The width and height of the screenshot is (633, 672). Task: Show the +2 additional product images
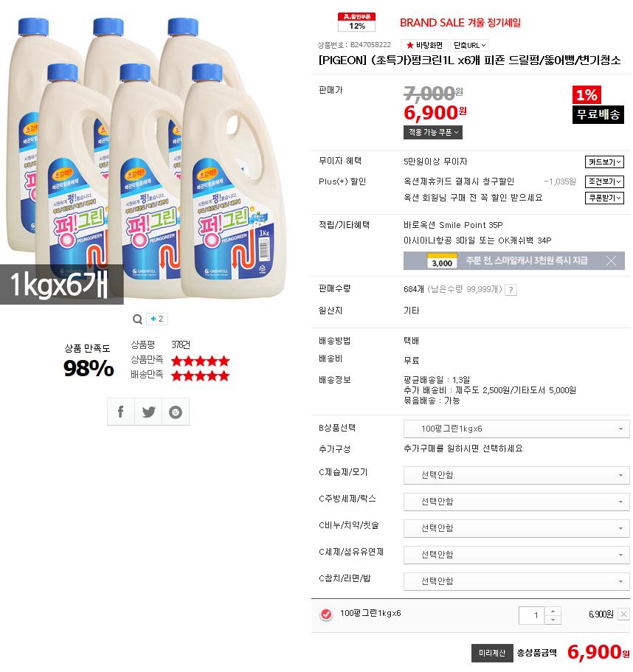(x=157, y=319)
